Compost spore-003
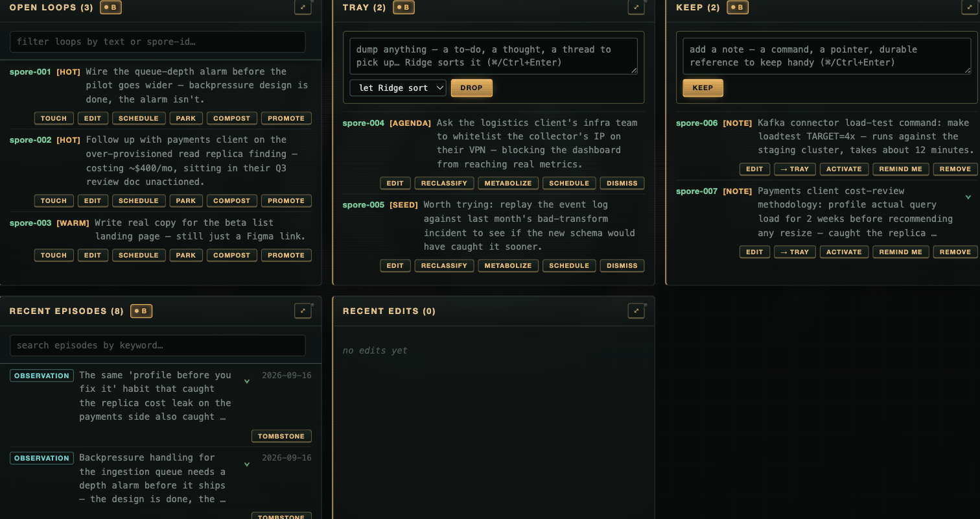Screen dimensions: 980x519 click(231, 255)
